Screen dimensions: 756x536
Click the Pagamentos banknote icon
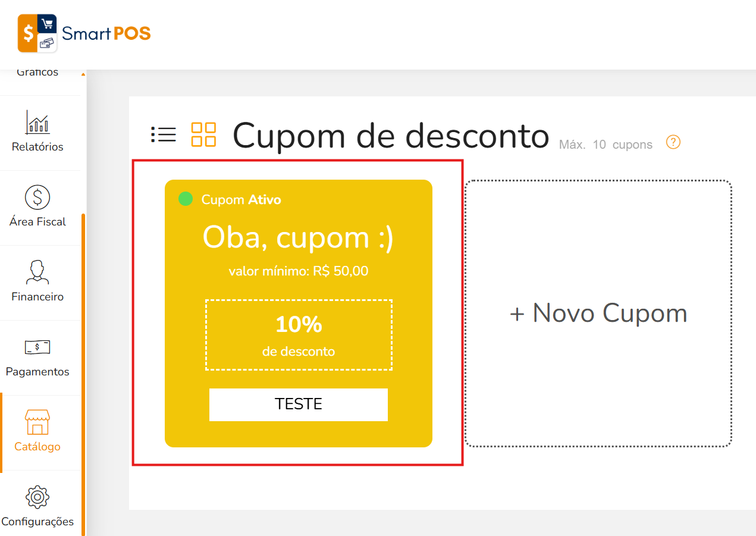point(37,347)
